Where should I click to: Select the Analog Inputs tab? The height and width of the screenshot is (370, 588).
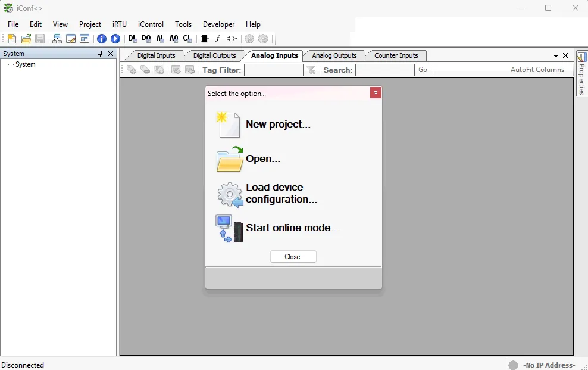(274, 55)
